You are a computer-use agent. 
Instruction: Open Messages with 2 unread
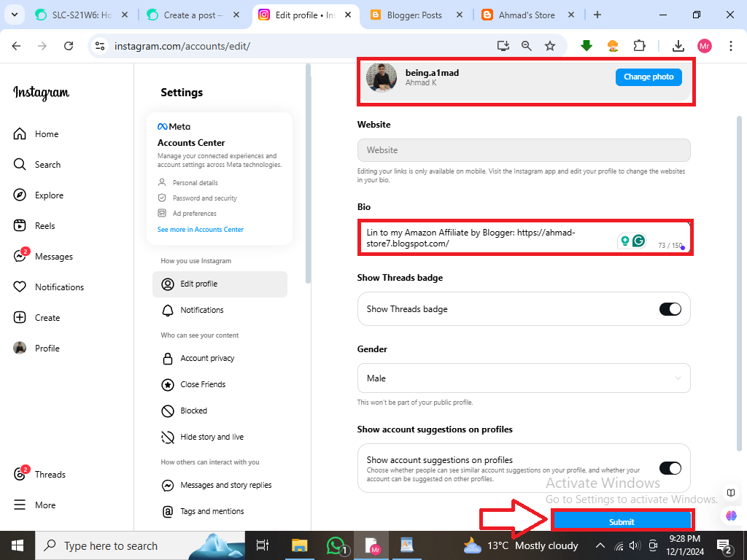click(x=43, y=256)
